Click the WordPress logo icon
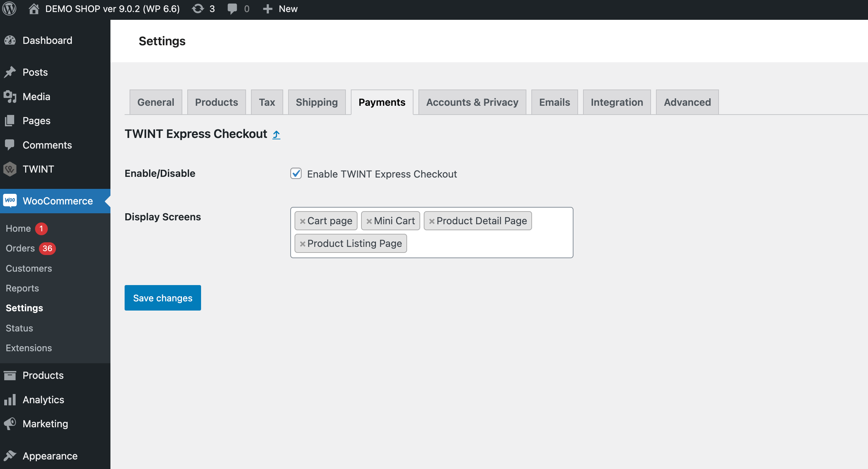 10,9
